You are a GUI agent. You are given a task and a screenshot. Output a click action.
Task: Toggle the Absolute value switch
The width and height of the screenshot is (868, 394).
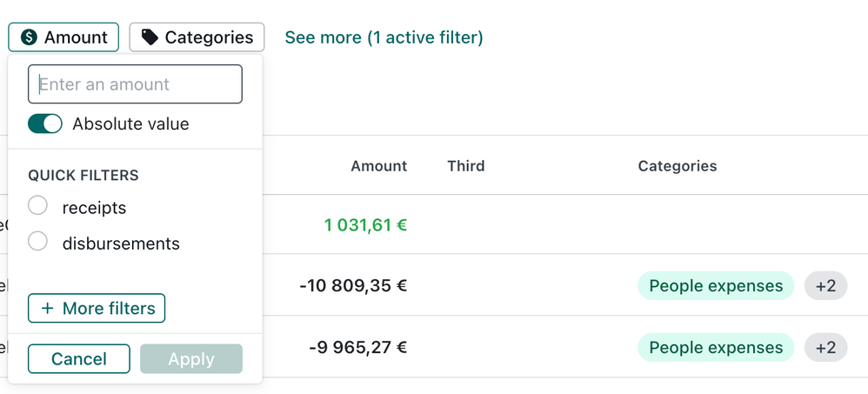[x=45, y=124]
